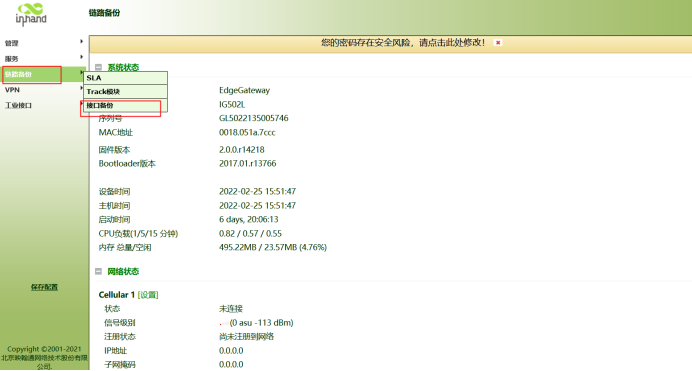This screenshot has height=371, width=692.
Task: Open Cellular 1 设置 link
Action: (148, 295)
